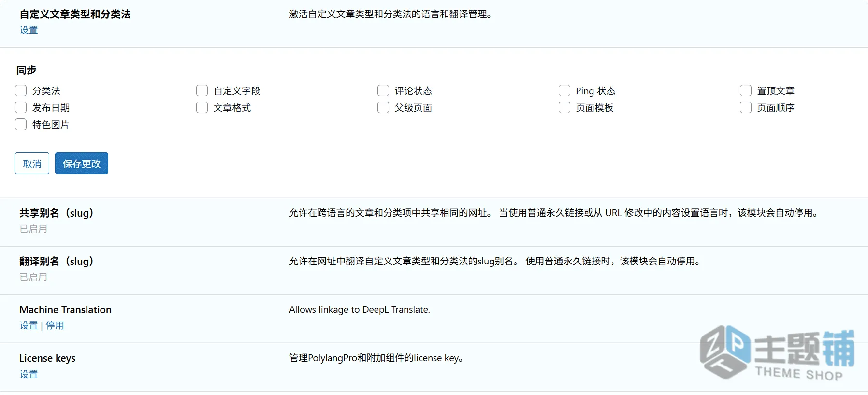Toggle the 页面模板 checkbox
Viewport: 868px width, 395px height.
[x=564, y=107]
